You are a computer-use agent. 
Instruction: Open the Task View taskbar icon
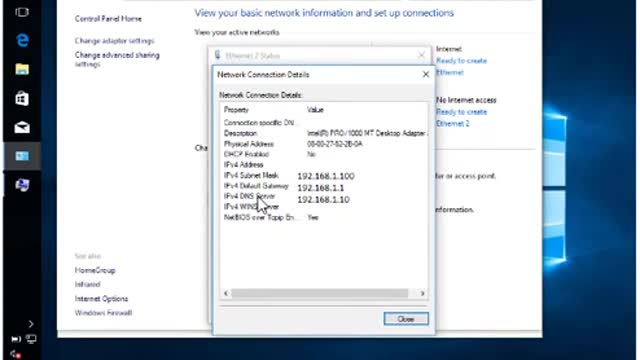[22, 12]
